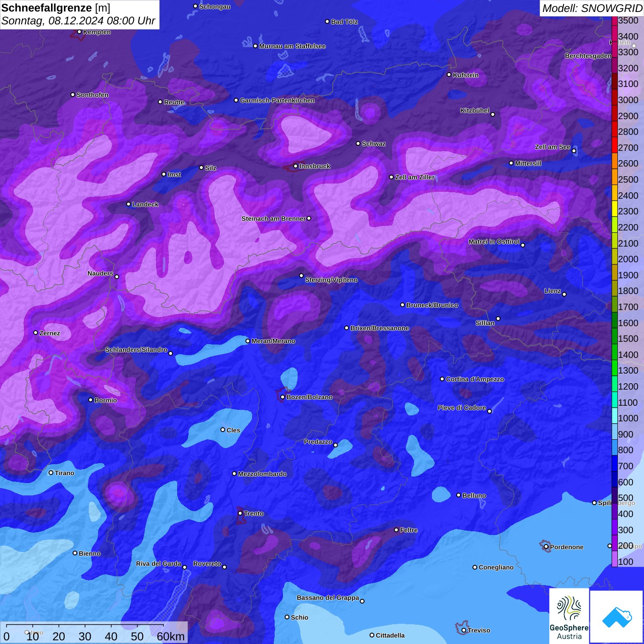Image resolution: width=644 pixels, height=644 pixels.
Task: Click the Zernez location dot
Action: 36,333
